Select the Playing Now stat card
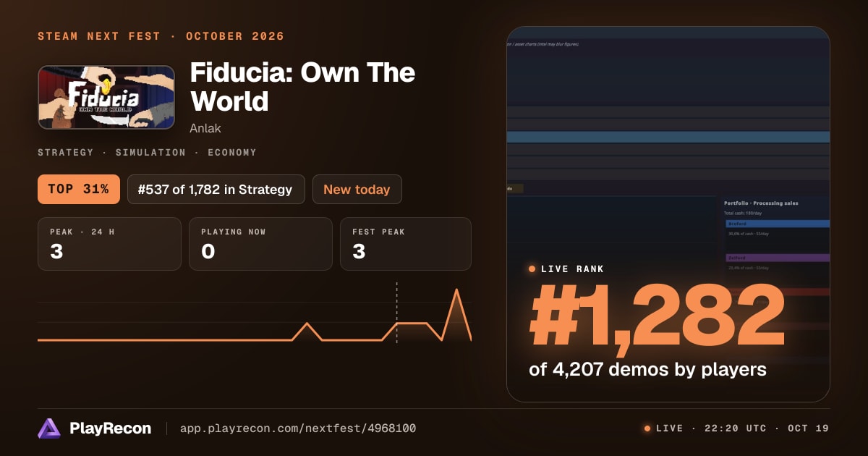This screenshot has height=456, width=868. tap(260, 244)
